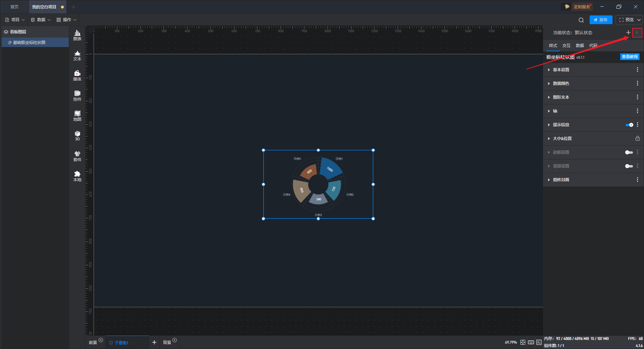Open the 图表 (charts) component panel
Image resolution: width=644 pixels, height=349 pixels.
tap(77, 35)
